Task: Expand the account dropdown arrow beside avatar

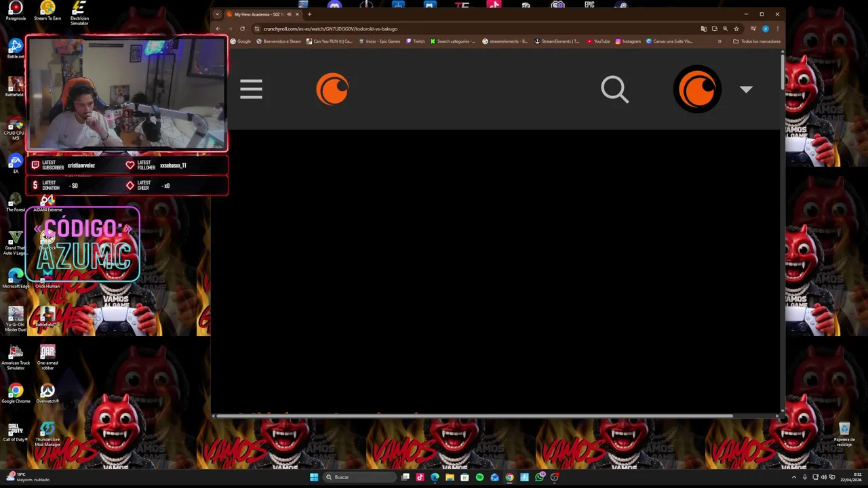Action: click(746, 89)
